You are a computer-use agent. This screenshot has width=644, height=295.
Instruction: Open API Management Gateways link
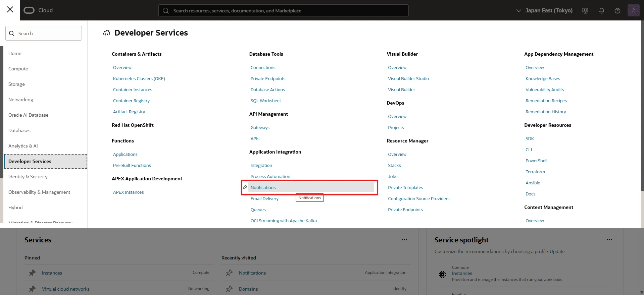click(260, 127)
